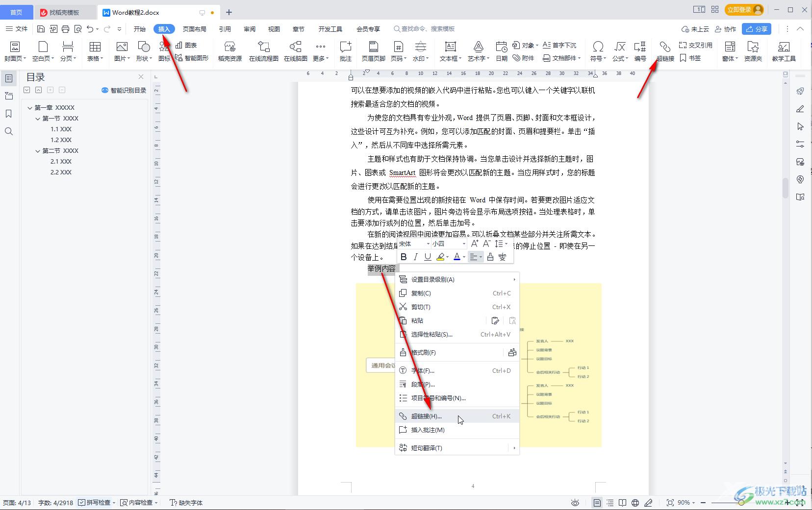Switch to the 页面布局 ribbon tab
This screenshot has width=812, height=510.
[x=195, y=29]
